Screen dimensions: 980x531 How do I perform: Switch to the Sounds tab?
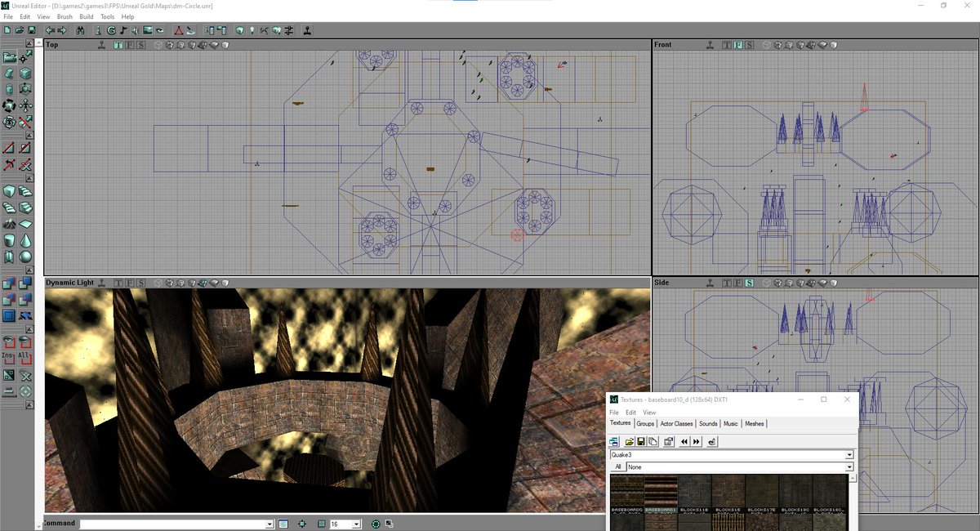708,424
